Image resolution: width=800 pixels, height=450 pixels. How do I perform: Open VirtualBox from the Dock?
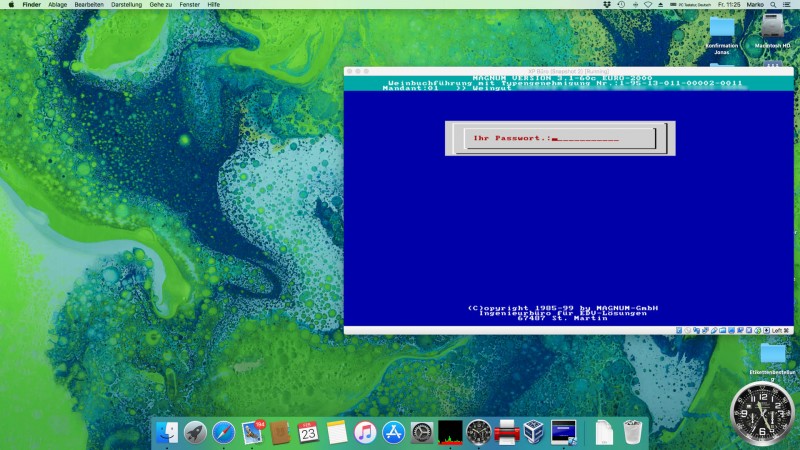535,432
